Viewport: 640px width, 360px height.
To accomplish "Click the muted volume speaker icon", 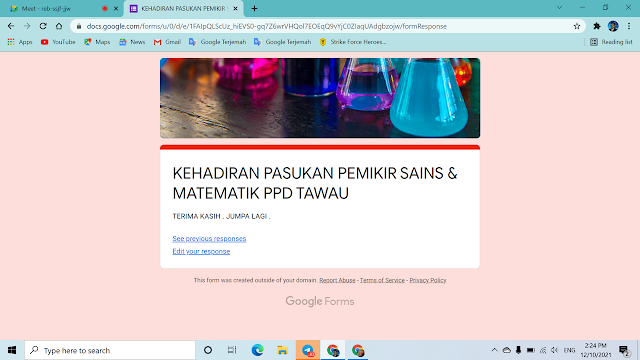I will (x=554, y=350).
